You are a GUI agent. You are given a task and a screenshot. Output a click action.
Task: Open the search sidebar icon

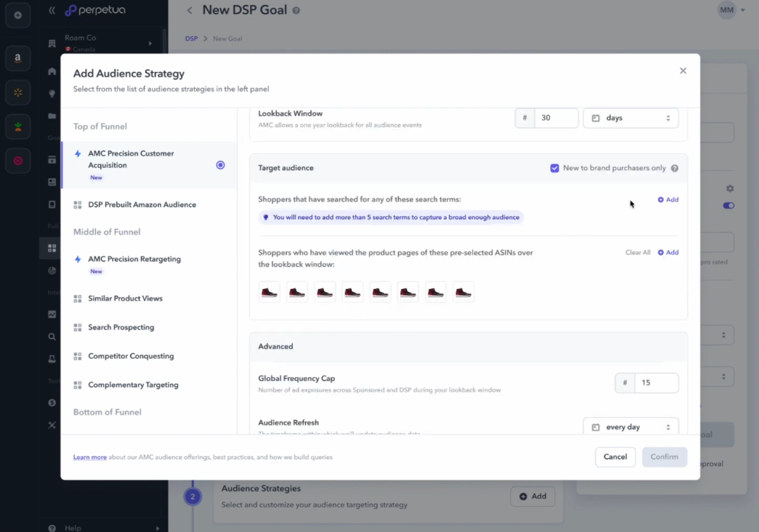[52, 337]
